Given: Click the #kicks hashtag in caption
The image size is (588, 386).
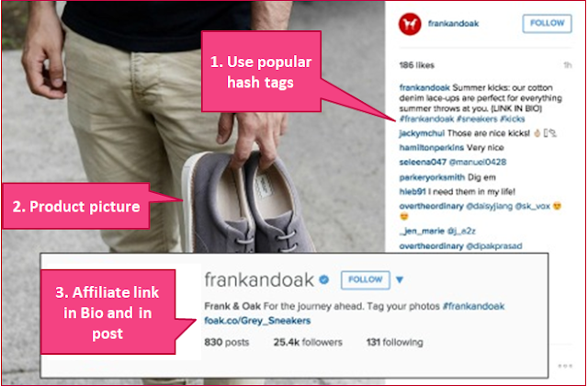Looking at the screenshot, I should (x=513, y=119).
